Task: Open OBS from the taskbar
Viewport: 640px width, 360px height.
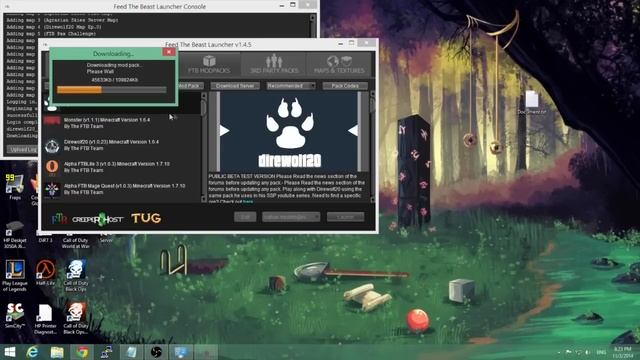Action: pyautogui.click(x=156, y=352)
